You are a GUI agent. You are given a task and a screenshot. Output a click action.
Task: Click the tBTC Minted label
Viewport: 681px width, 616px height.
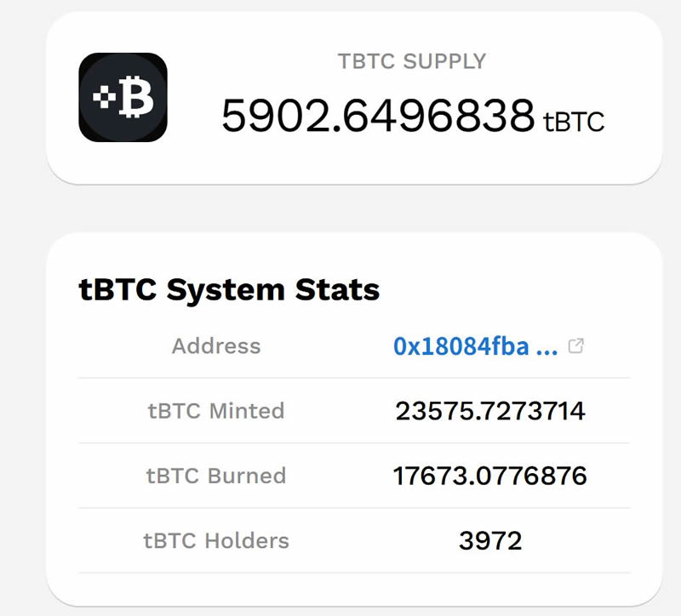coord(216,411)
